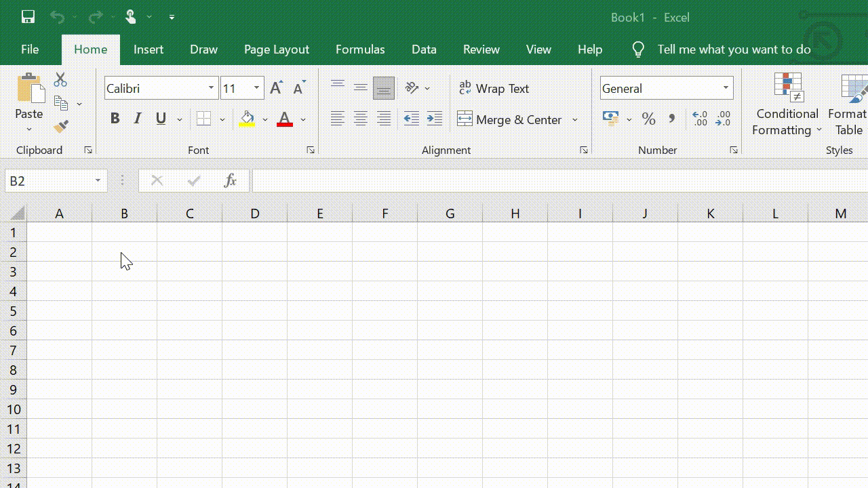868x488 pixels.
Task: Click Merge & Center button
Action: (509, 119)
